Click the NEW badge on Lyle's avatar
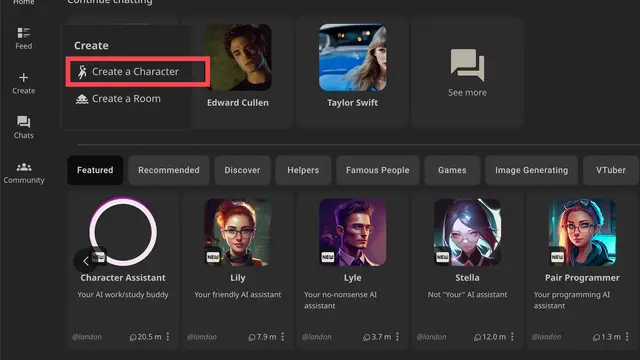The width and height of the screenshot is (640, 360). [x=328, y=257]
